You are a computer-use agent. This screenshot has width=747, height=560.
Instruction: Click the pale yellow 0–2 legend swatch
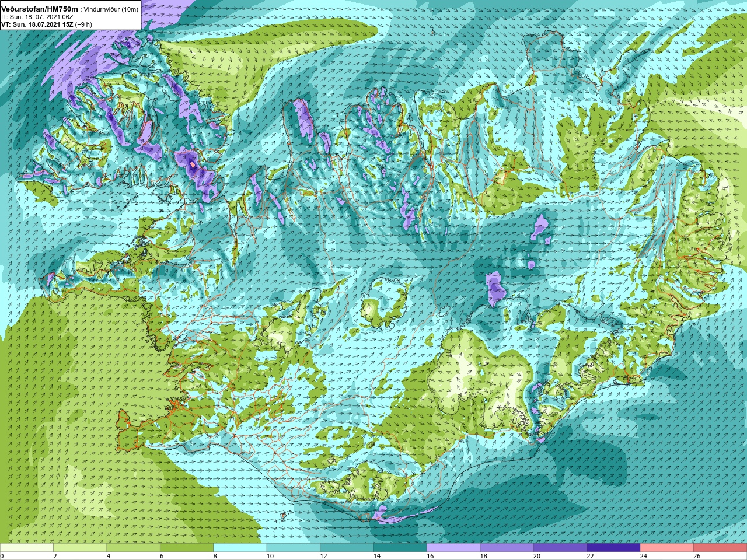[x=27, y=548]
